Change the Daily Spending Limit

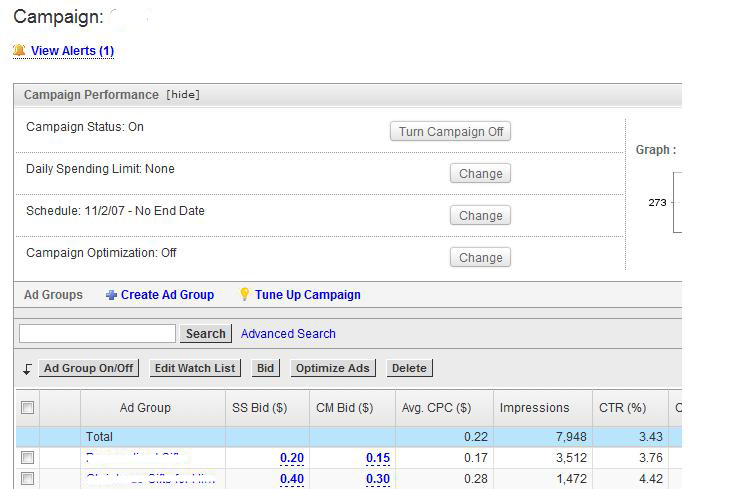(x=480, y=173)
